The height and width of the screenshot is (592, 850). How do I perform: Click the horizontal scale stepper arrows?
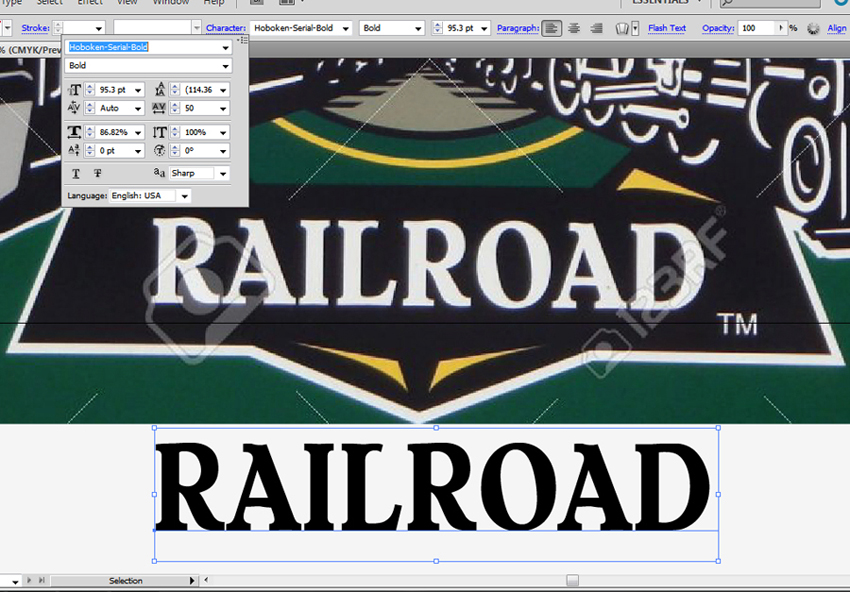90,132
